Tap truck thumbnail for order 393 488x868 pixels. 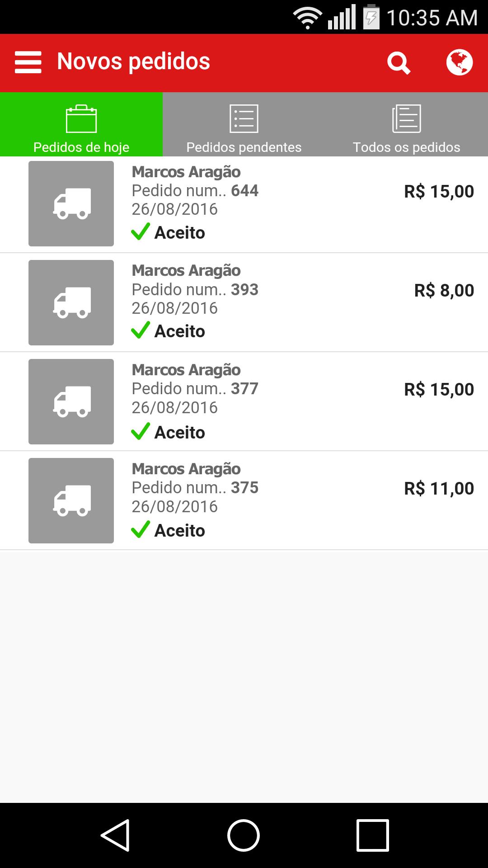(x=71, y=302)
